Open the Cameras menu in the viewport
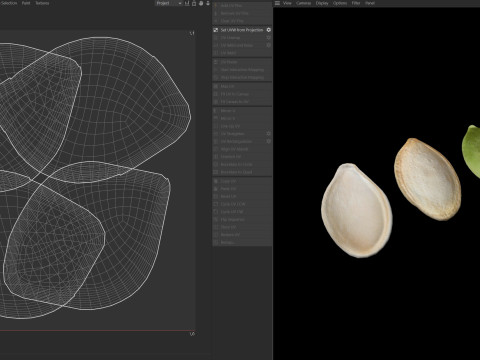Screen dimensions: 480x360 pyautogui.click(x=303, y=3)
